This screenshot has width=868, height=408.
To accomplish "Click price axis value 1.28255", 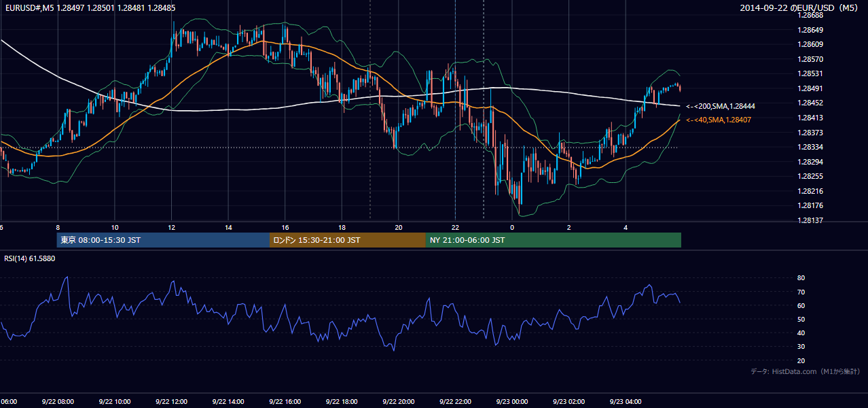I will 810,176.
